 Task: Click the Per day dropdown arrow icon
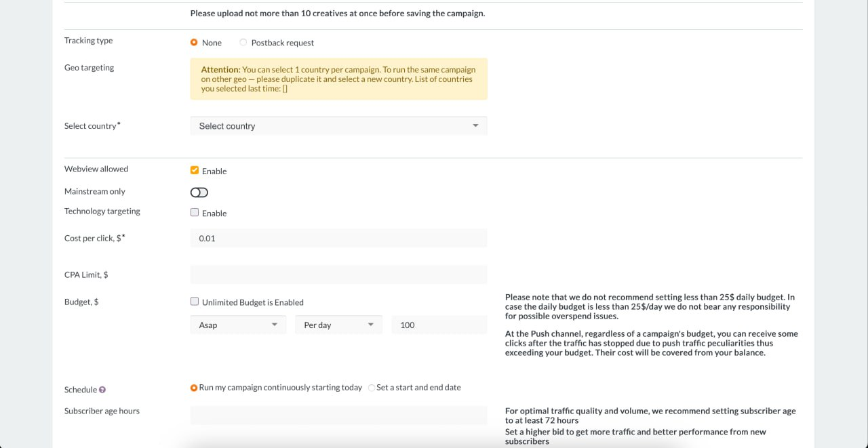point(371,325)
